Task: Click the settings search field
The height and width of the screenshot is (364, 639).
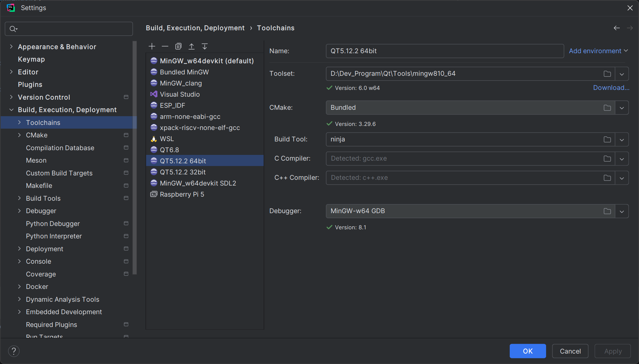Action: (x=69, y=29)
